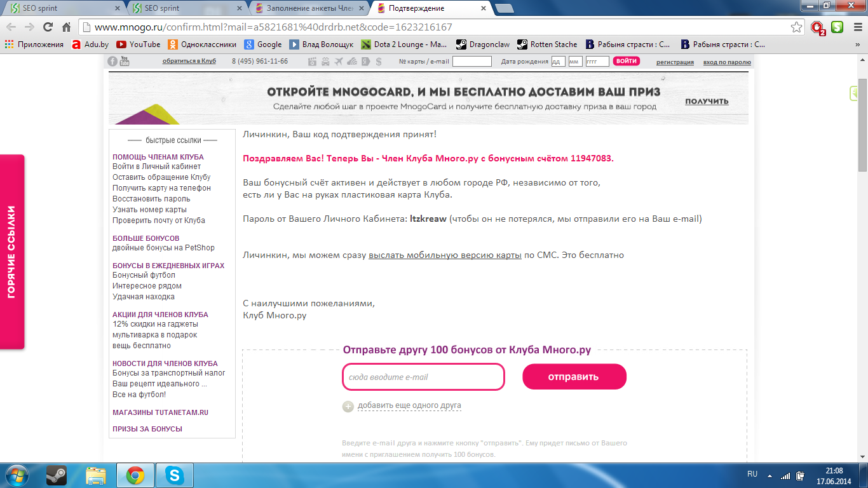The height and width of the screenshot is (488, 868).
Task: Open двойные бонусы на PetShop link
Action: (164, 248)
